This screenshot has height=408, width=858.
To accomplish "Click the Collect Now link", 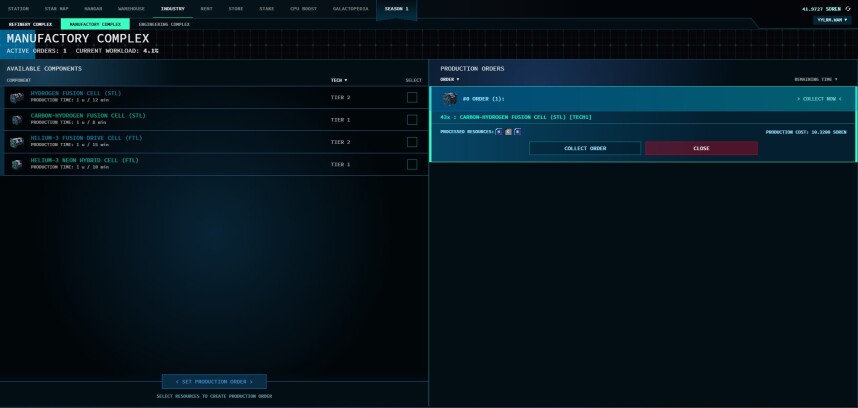I will point(819,99).
